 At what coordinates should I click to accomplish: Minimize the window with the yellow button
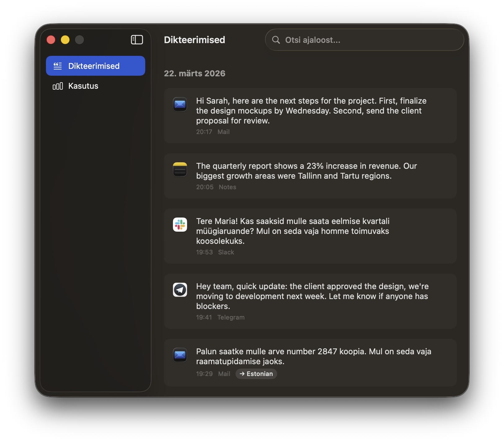pos(65,40)
